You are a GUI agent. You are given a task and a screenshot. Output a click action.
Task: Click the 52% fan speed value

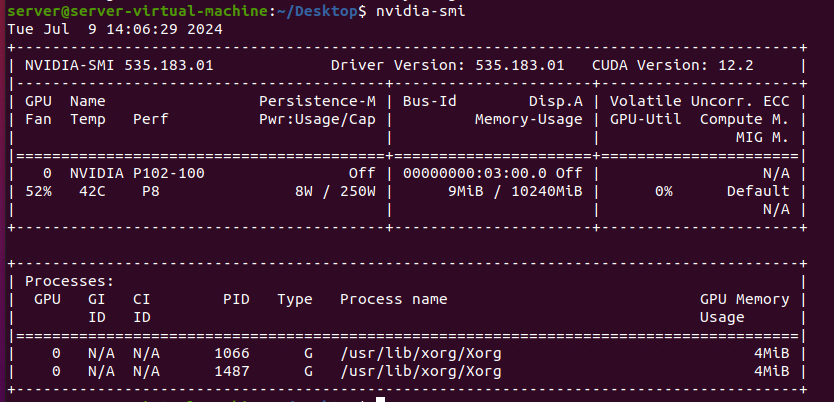[x=38, y=191]
